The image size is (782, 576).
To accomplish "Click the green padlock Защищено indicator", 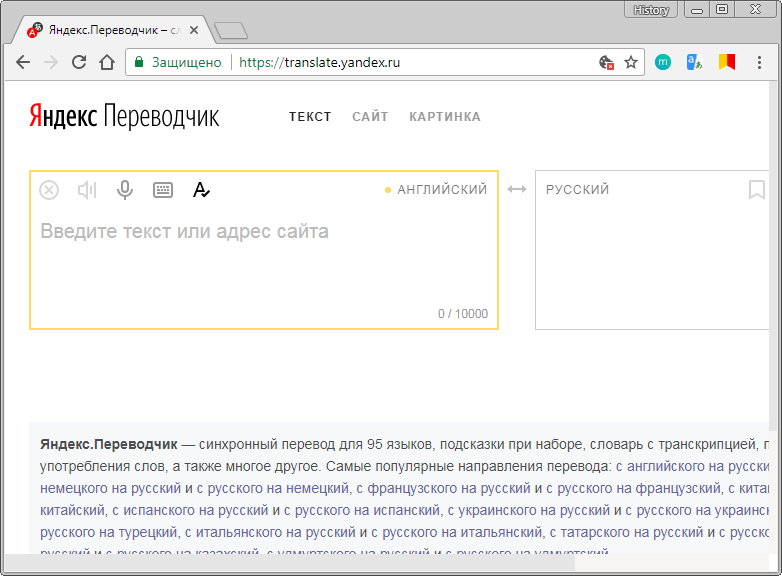I will pos(178,62).
